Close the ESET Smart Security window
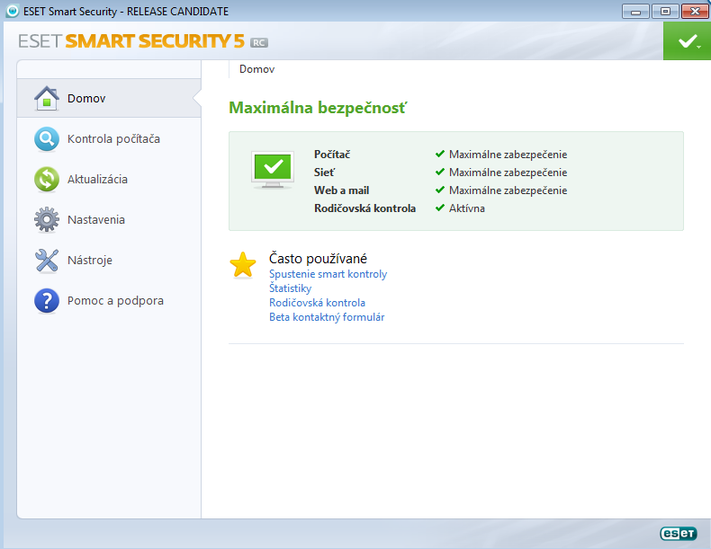 point(695,11)
